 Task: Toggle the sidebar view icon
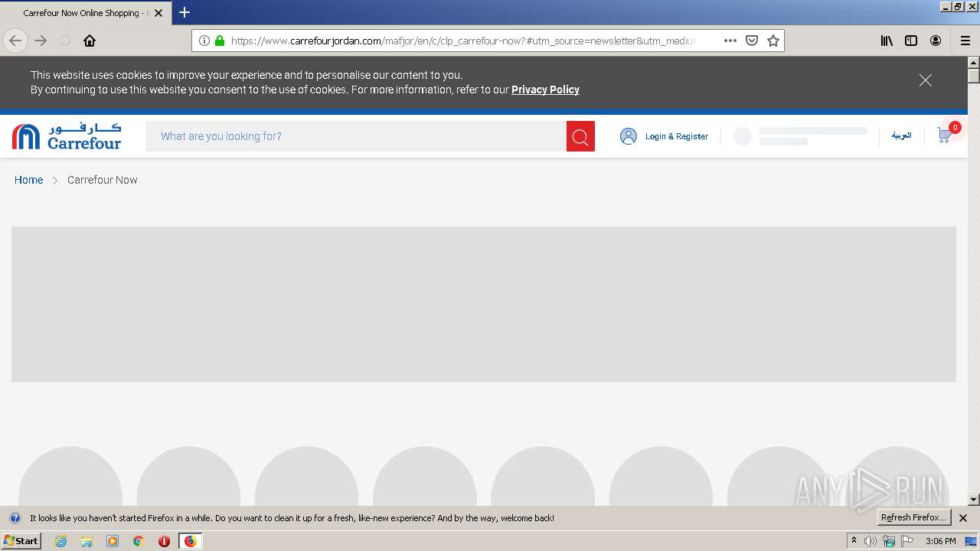(911, 41)
